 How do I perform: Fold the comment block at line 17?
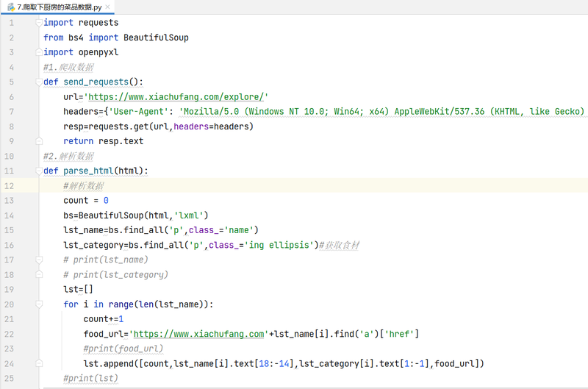[x=39, y=260]
